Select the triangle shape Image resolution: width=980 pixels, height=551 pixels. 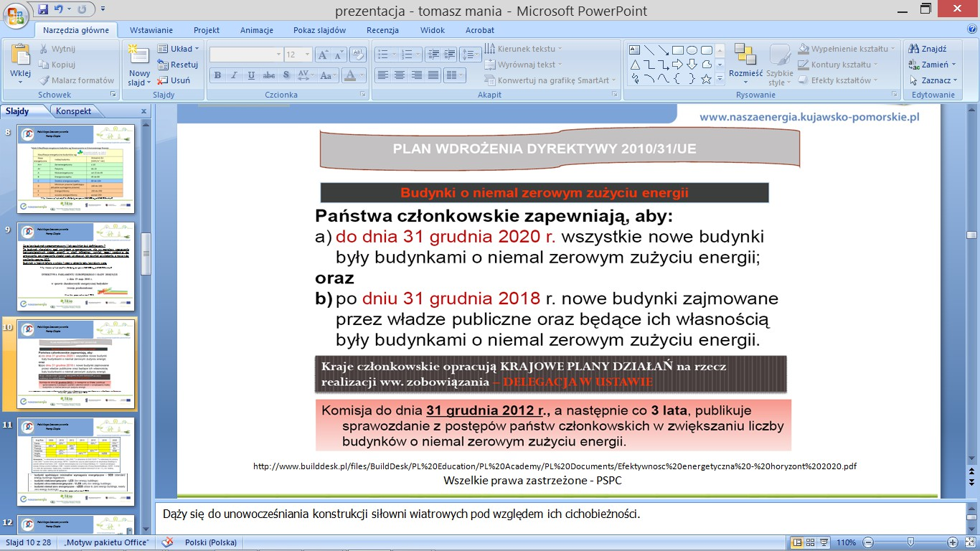click(x=635, y=65)
